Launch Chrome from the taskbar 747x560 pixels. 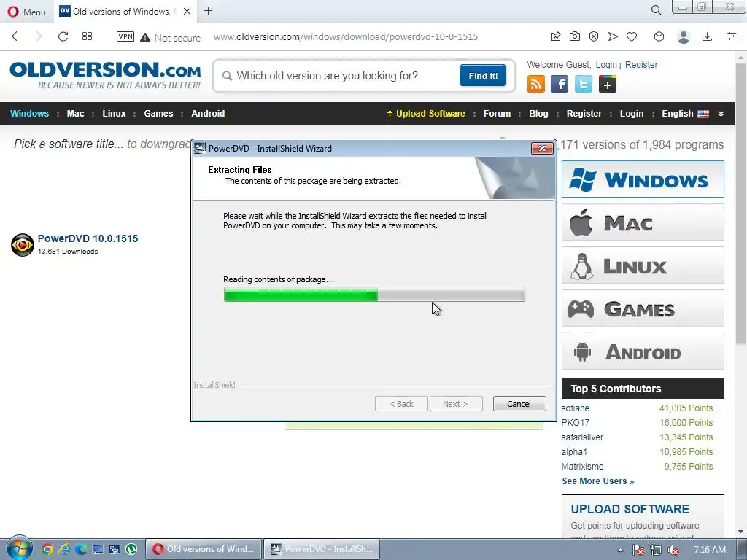point(47,549)
